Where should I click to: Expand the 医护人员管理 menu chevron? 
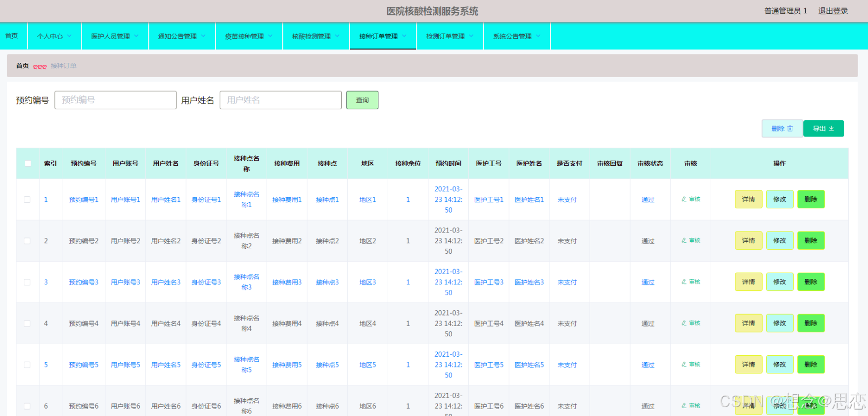click(136, 36)
